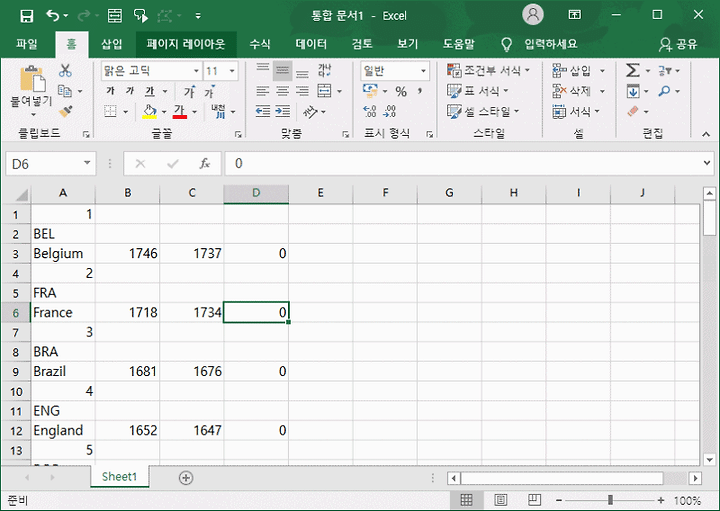Select the Sheet1 tab
Image resolution: width=720 pixels, height=511 pixels.
tap(119, 477)
